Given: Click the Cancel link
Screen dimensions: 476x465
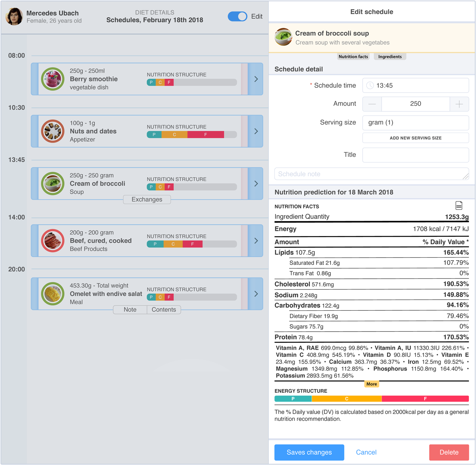Looking at the screenshot, I should click(x=366, y=452).
